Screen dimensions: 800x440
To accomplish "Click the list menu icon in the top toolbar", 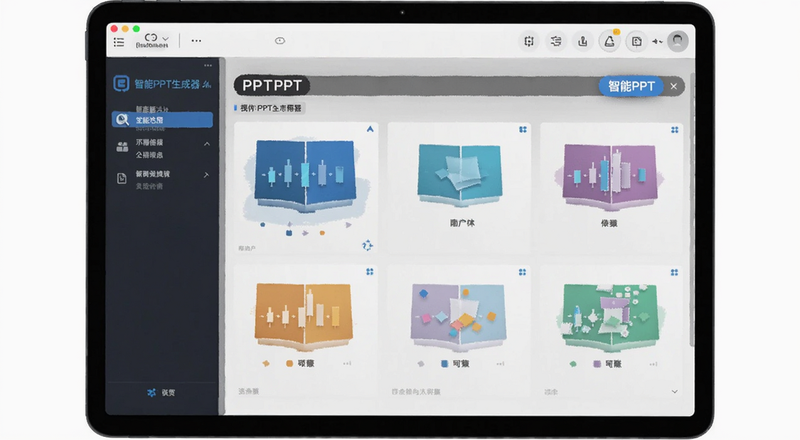I will 119,42.
